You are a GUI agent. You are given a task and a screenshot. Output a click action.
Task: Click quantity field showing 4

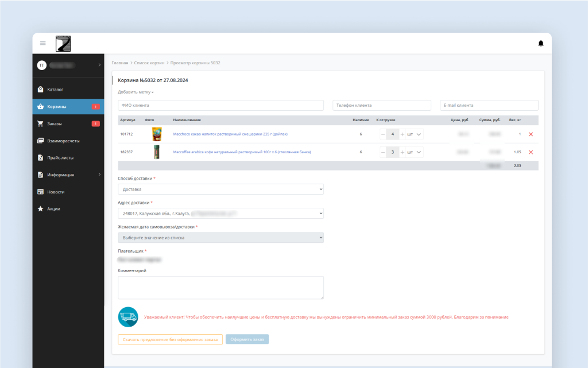(393, 134)
